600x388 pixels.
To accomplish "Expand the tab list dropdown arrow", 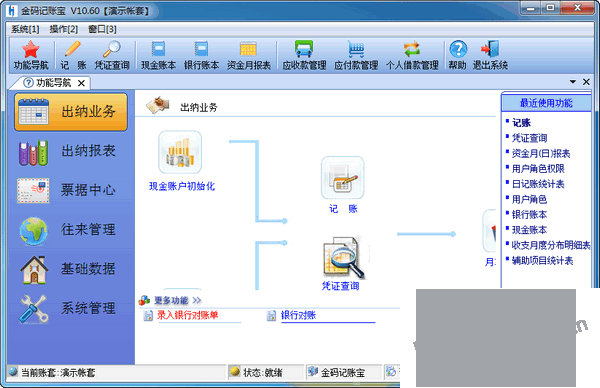I will [573, 82].
